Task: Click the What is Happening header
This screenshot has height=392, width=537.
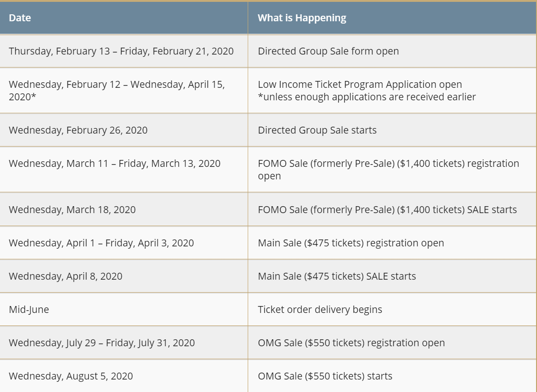Action: [x=302, y=18]
